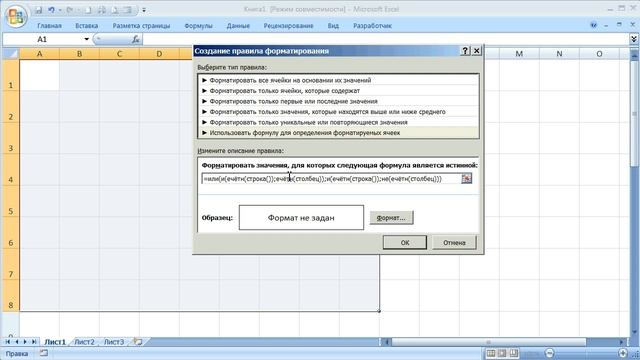Viewport: 640px width, 360px height.
Task: Switch to Page Layout view in status bar
Action: [502, 353]
